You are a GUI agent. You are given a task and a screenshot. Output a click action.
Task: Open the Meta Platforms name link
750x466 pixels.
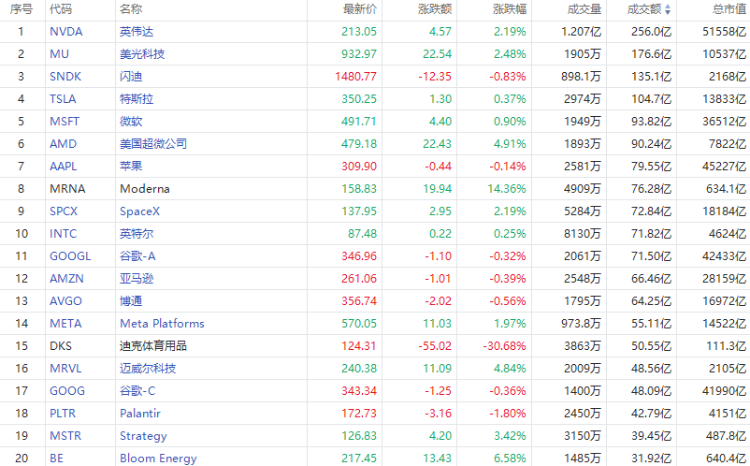[x=162, y=324]
